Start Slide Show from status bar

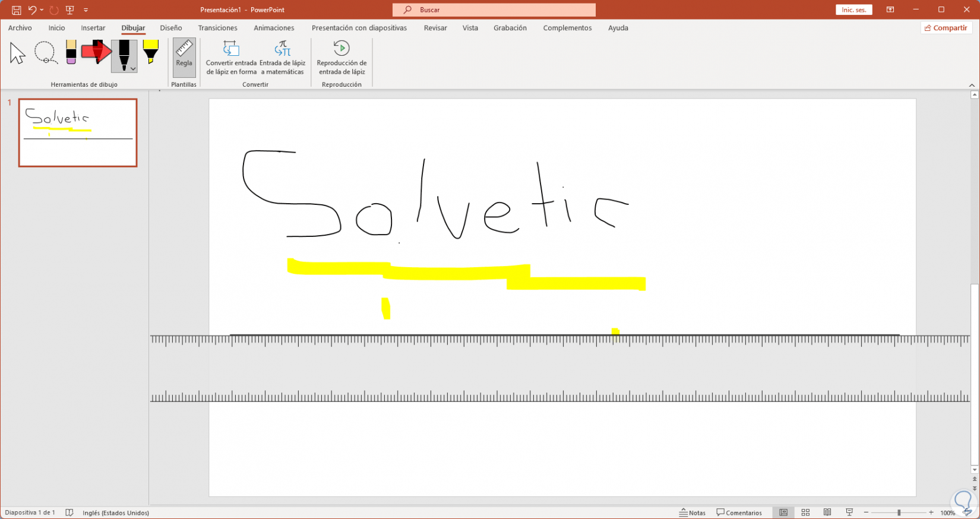(x=849, y=512)
